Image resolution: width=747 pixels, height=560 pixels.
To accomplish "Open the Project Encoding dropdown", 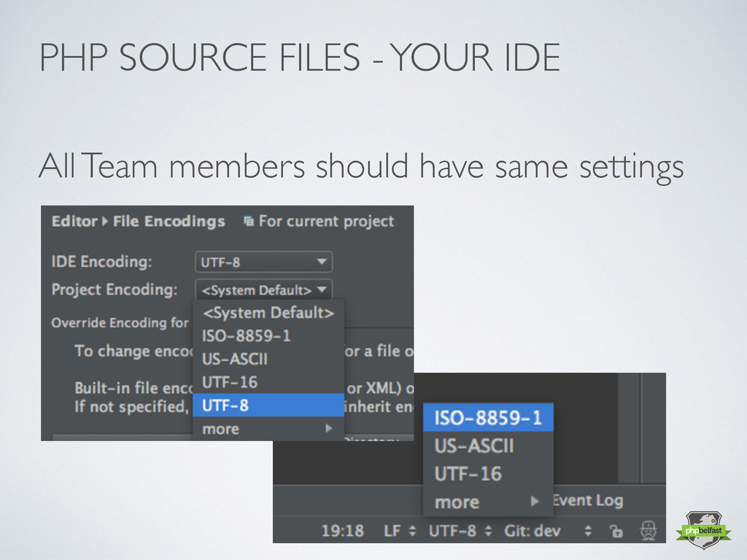I will [x=263, y=289].
